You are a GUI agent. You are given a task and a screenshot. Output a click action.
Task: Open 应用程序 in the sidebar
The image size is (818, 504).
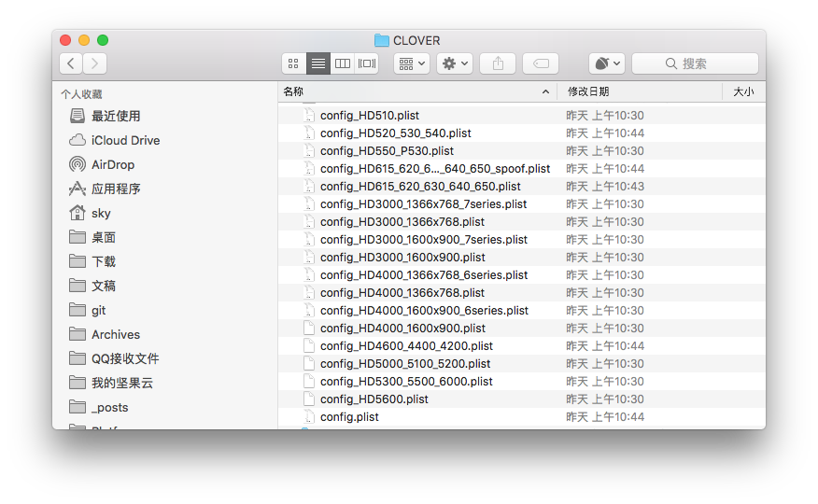[116, 189]
